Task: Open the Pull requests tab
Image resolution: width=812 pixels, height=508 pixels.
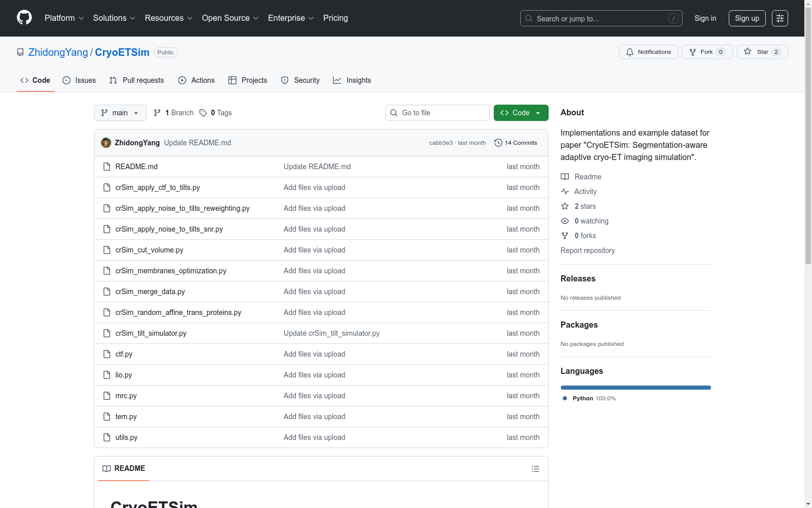Action: click(x=137, y=80)
